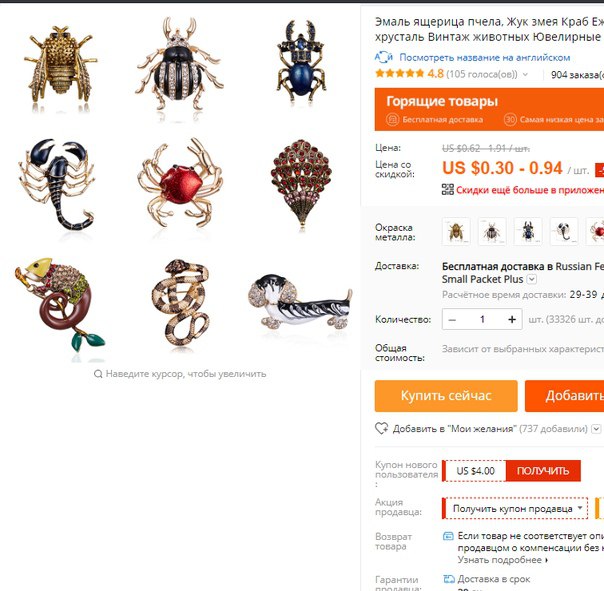604x591 pixels.
Task: Click ПОЛУЧИТЬ new user coupon button
Action: point(543,470)
